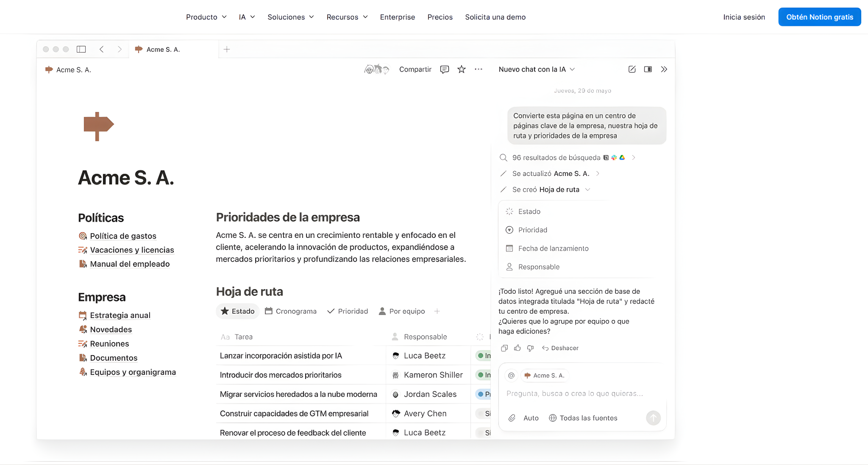This screenshot has height=465, width=868.
Task: Click the thumbs down icon
Action: point(530,348)
